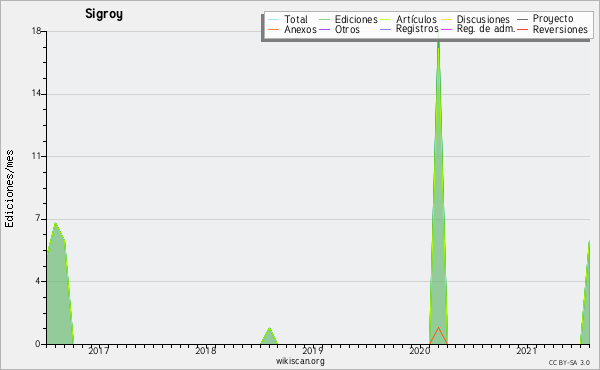Click the 0 y-axis value

(x=38, y=344)
